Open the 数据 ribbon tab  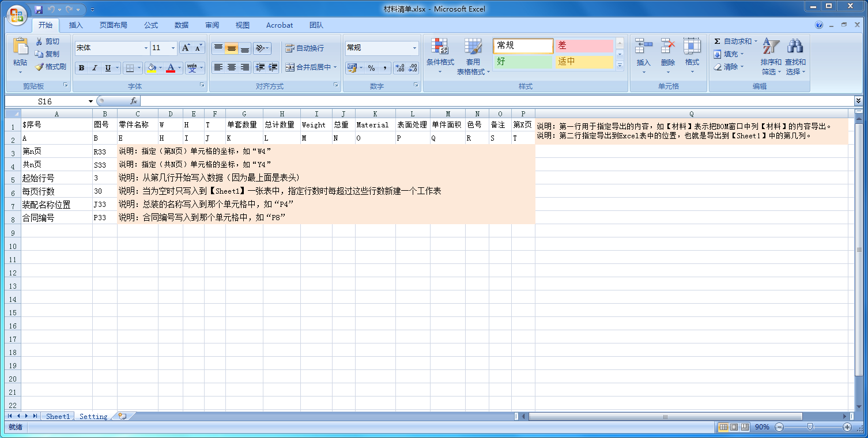click(x=182, y=25)
